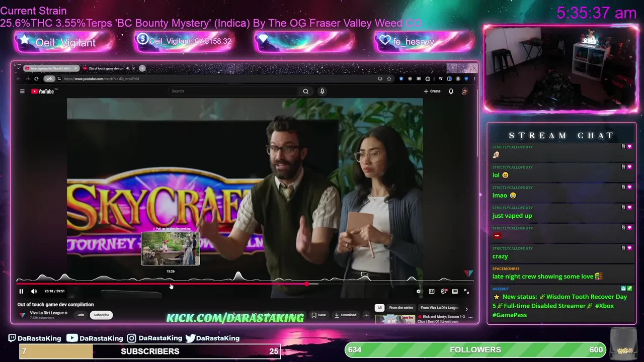Close the 'Investigating the World's' tab

[76, 68]
